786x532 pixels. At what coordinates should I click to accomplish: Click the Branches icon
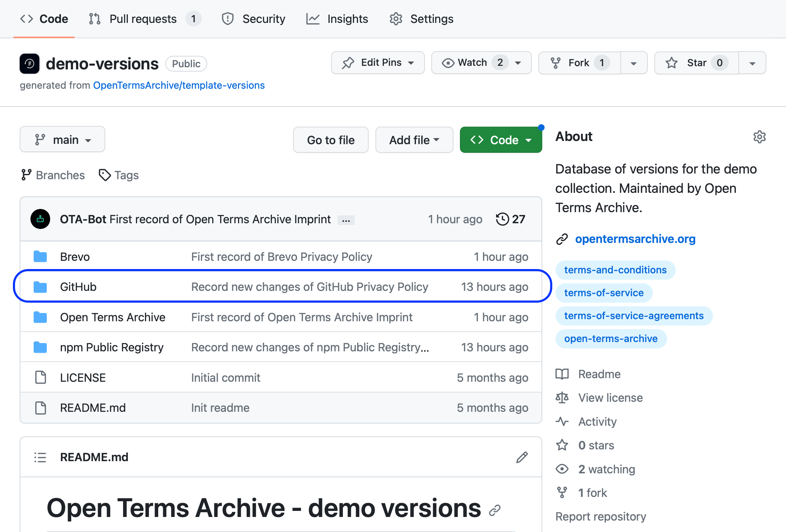click(x=27, y=175)
